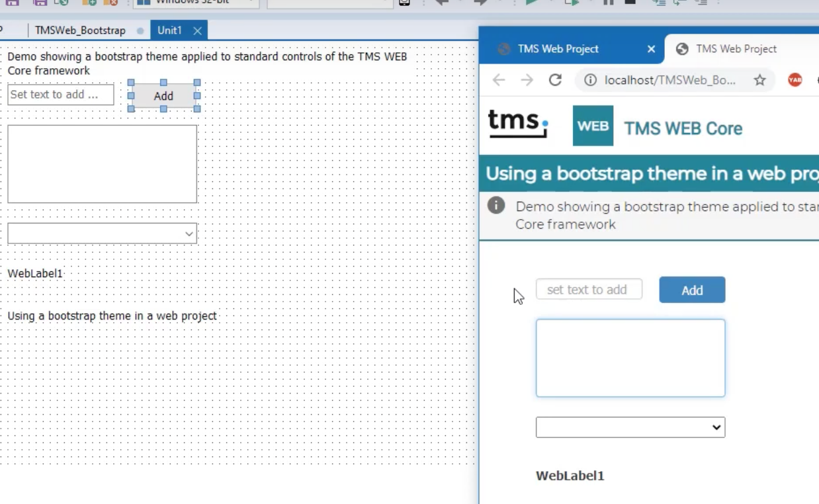Screen dimensions: 819x504
Task: Click the localhost address bar
Action: [x=669, y=80]
